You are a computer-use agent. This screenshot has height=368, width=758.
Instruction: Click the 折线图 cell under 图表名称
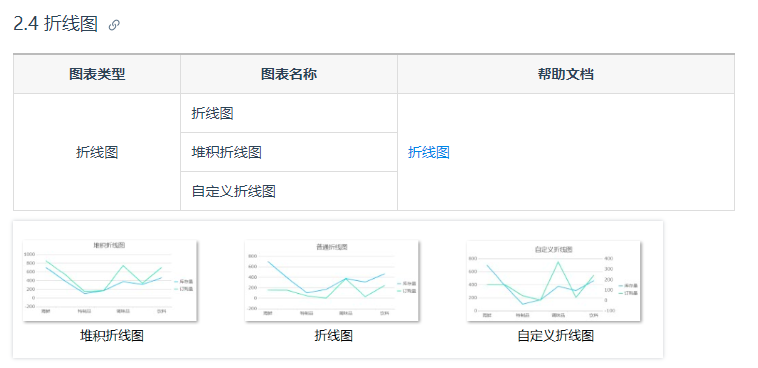[x=289, y=113]
